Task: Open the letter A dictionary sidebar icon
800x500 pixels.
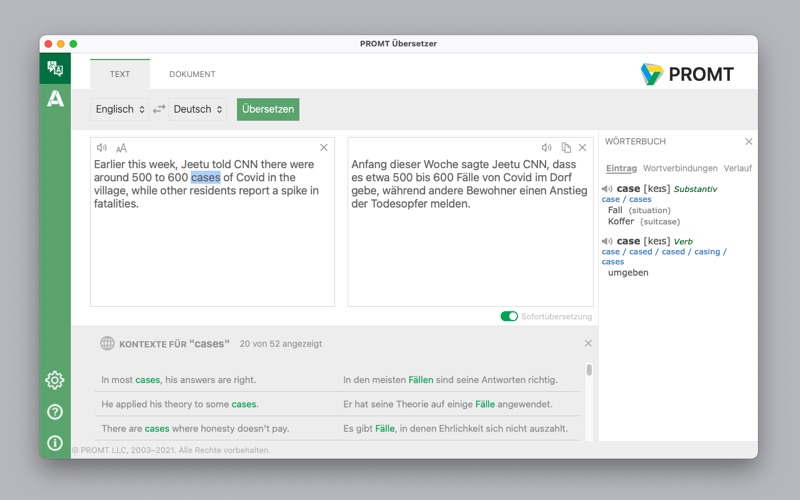Action: click(x=55, y=98)
